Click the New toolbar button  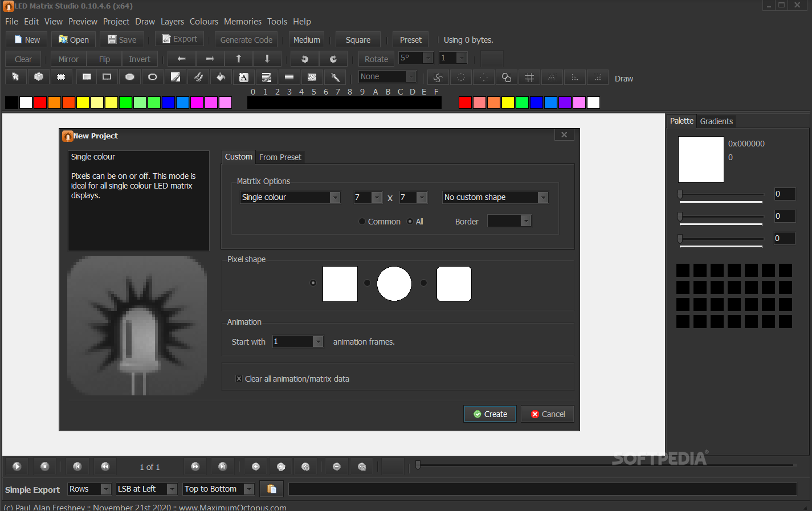point(27,40)
